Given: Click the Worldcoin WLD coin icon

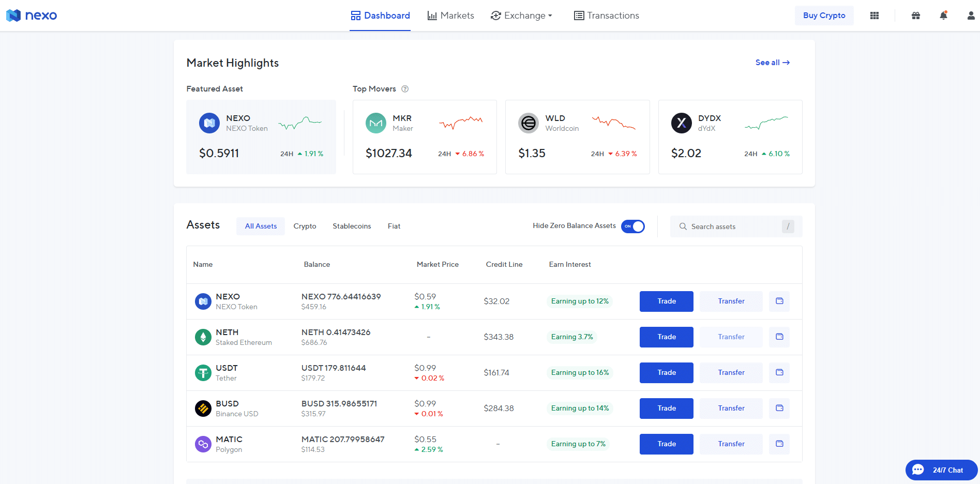Looking at the screenshot, I should [x=529, y=123].
